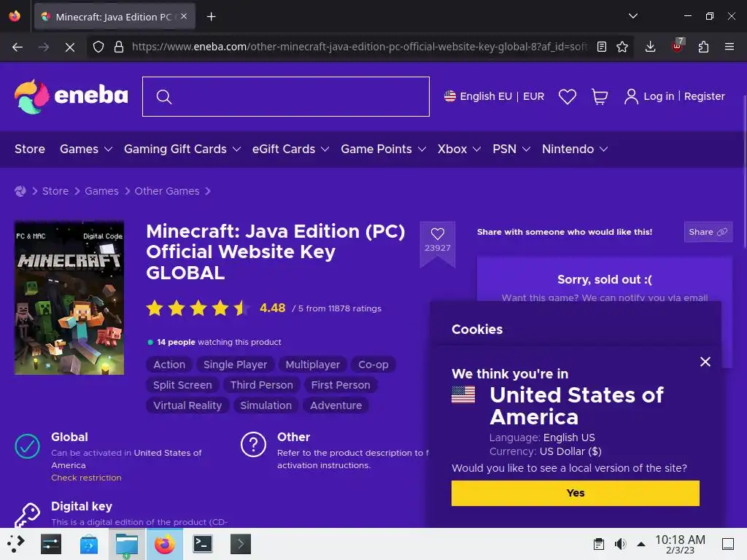Select the Adventure tag
747x560 pixels.
tap(336, 405)
